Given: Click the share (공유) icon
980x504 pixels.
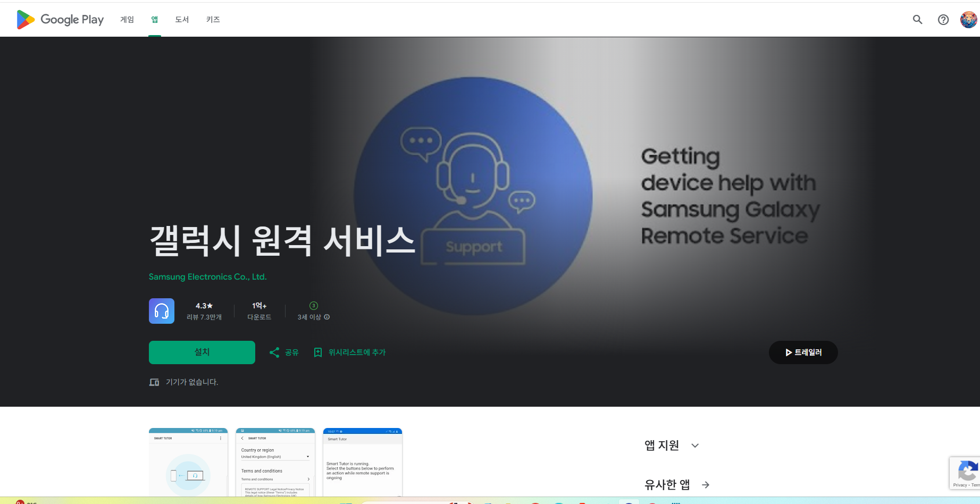Looking at the screenshot, I should click(274, 352).
